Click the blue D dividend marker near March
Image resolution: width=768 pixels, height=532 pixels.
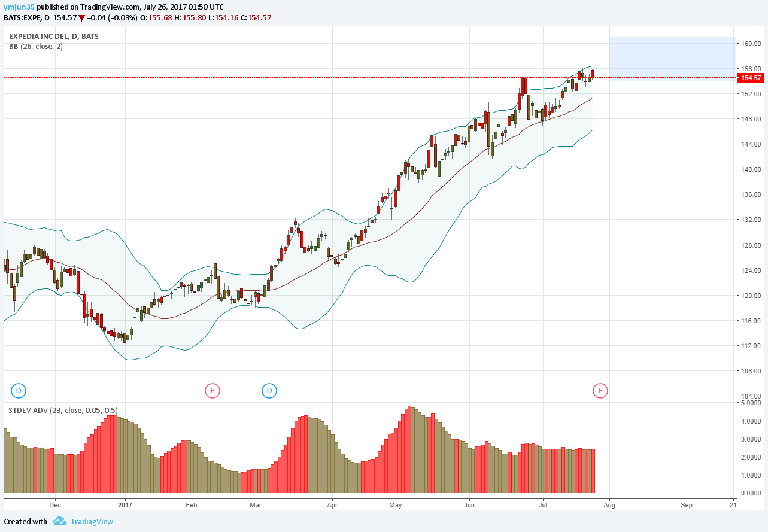[269, 391]
